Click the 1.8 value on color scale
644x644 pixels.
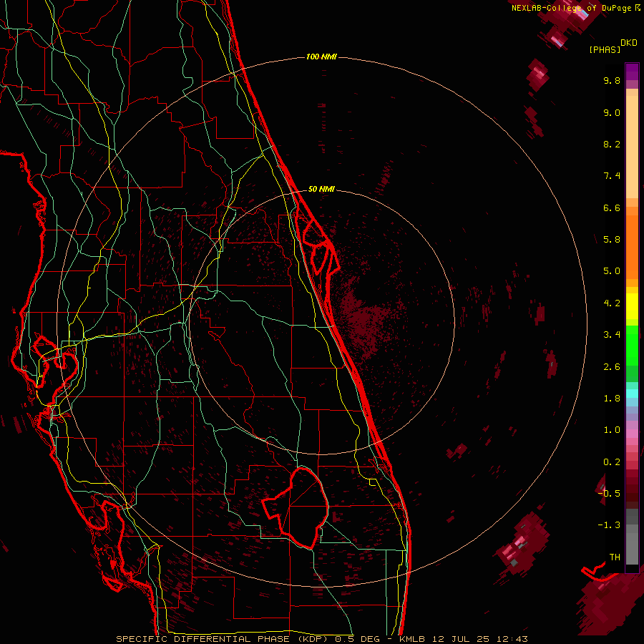tap(612, 399)
